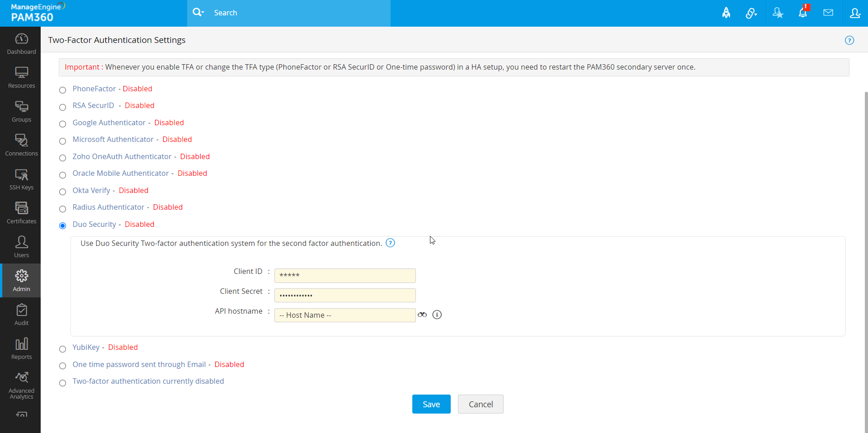Click the Okta Verify label link
The height and width of the screenshot is (433, 868).
[91, 190]
